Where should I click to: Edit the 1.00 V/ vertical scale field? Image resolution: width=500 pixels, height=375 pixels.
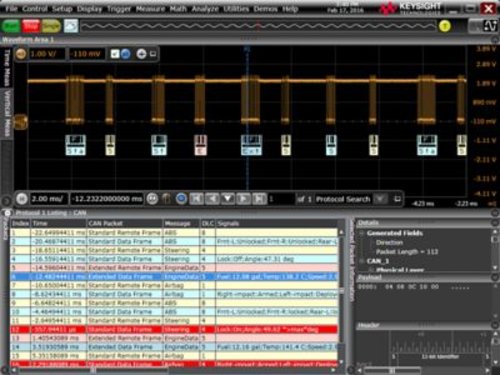click(46, 54)
